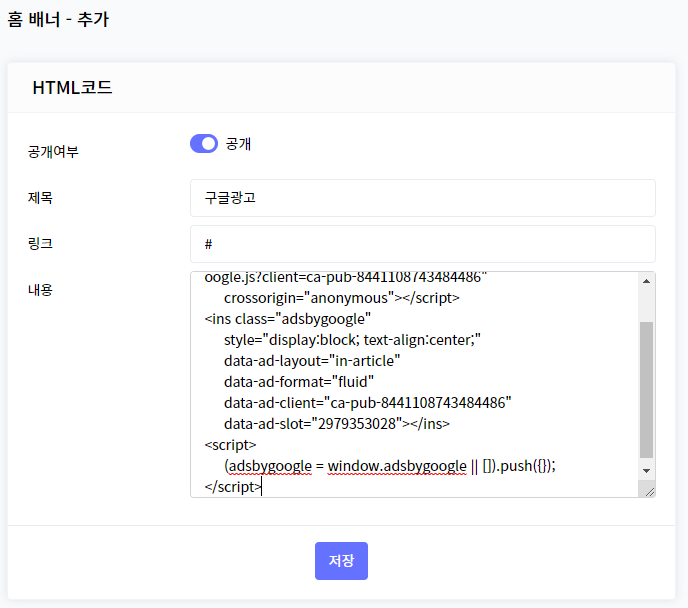Viewport: 688px width, 608px height.
Task: Click the 공개여부 field label
Action: pos(53,151)
